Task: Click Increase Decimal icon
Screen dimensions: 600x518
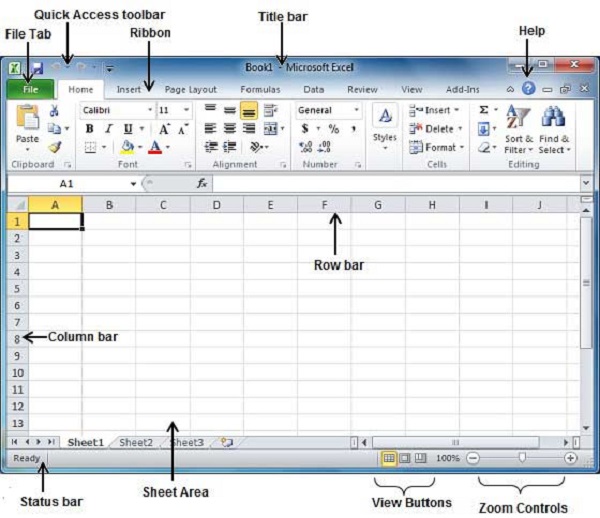Action: [x=306, y=147]
